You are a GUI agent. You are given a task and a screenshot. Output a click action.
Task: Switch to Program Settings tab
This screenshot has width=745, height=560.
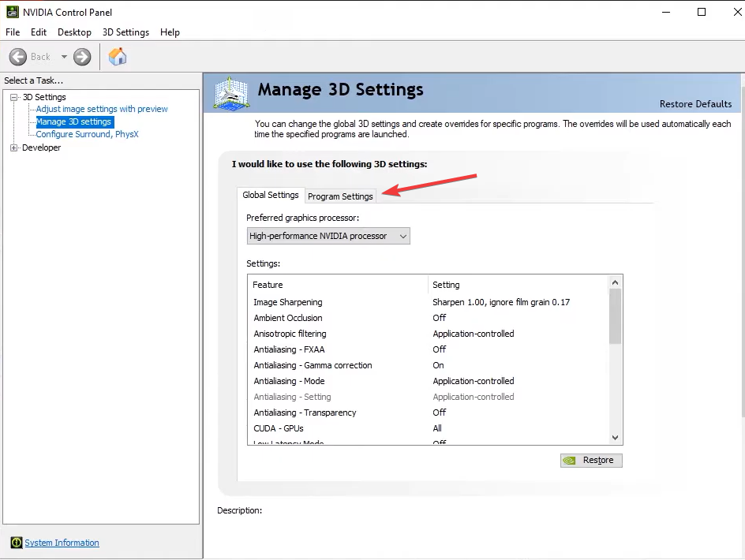click(x=340, y=196)
